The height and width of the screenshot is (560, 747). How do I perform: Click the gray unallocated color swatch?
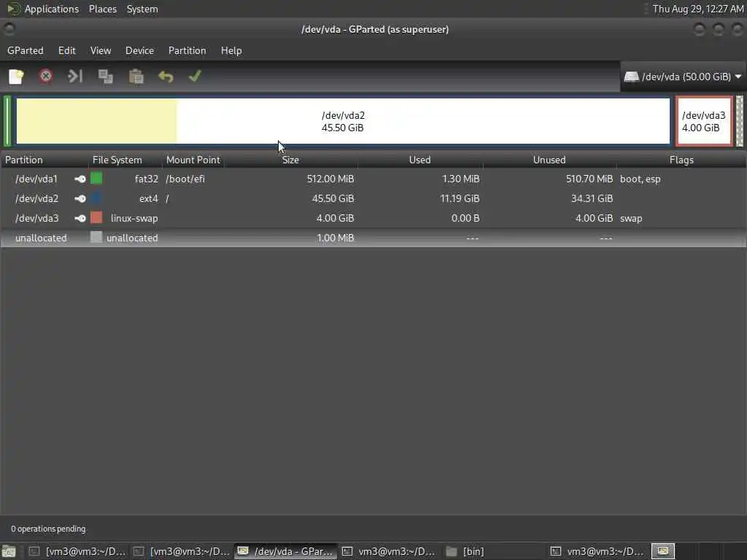click(96, 237)
